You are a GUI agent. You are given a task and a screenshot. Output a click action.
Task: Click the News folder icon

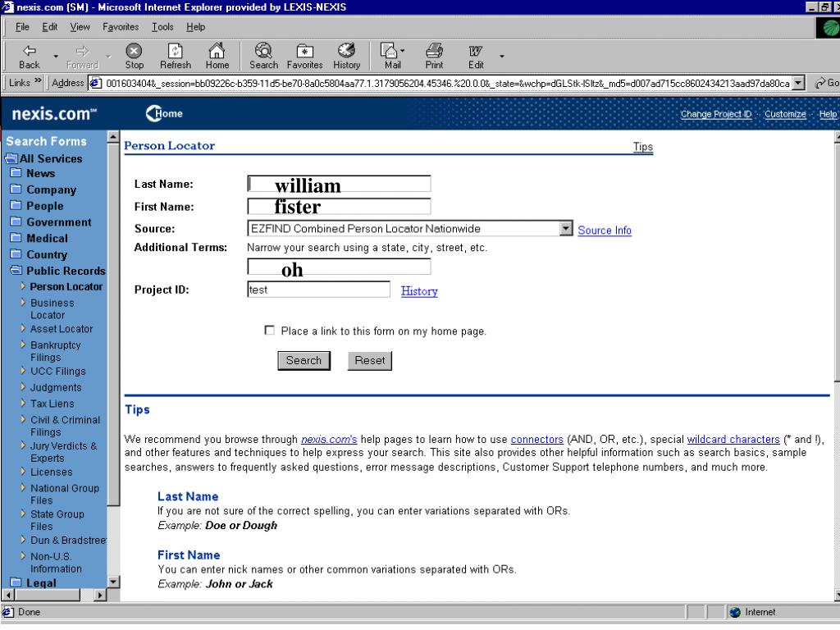click(16, 173)
